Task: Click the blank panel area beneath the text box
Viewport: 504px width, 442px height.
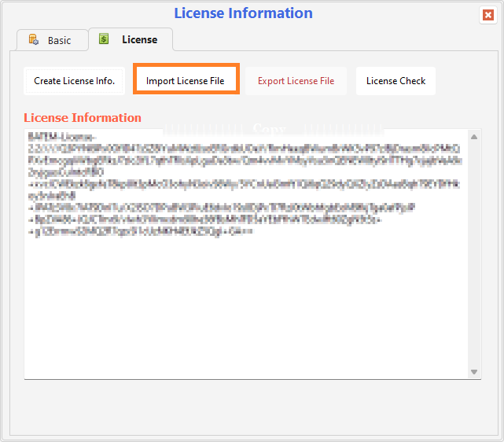Action: click(x=252, y=405)
